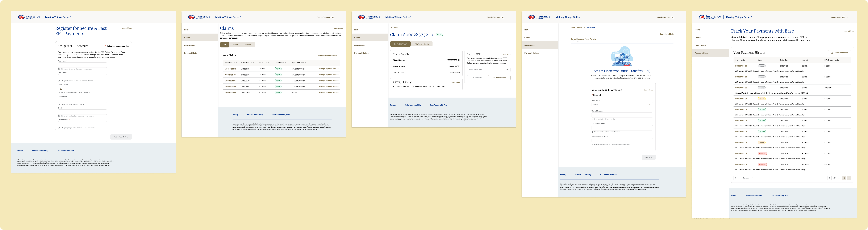Click the next page arrow in Payment History pagination

849,178
